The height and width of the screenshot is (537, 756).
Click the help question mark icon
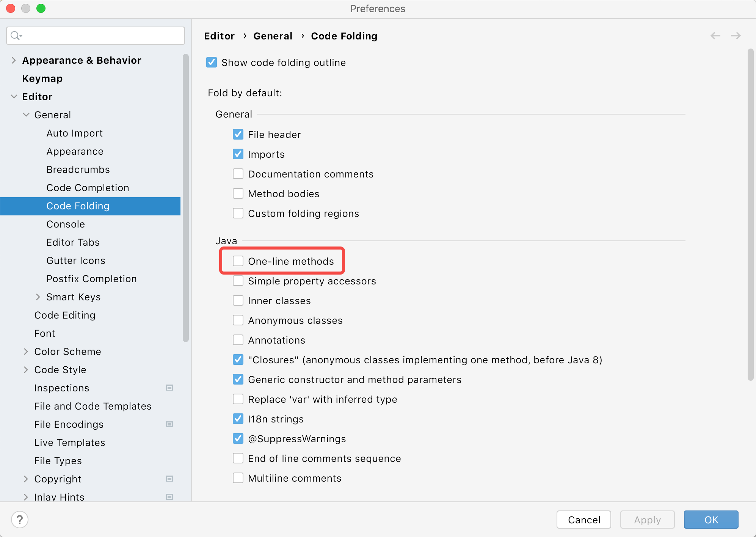(x=20, y=520)
